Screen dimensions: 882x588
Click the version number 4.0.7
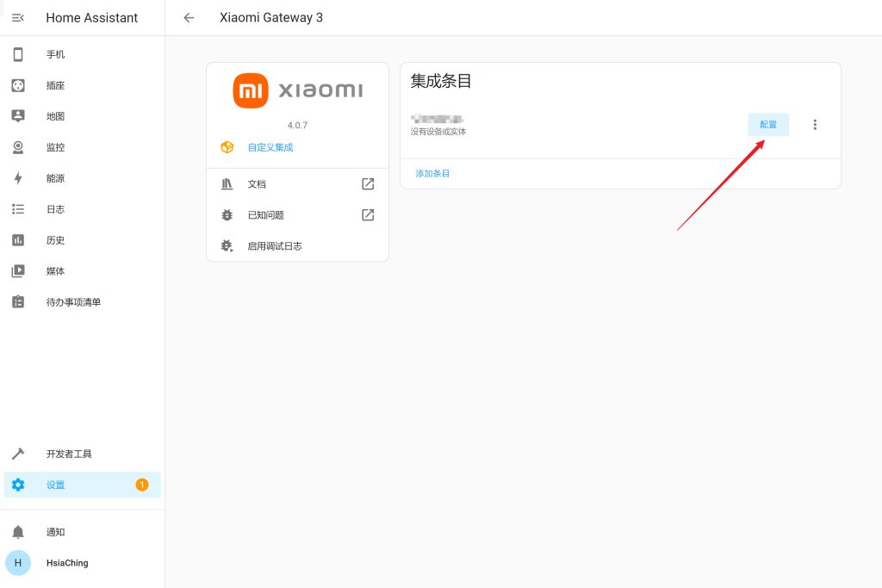click(x=297, y=126)
